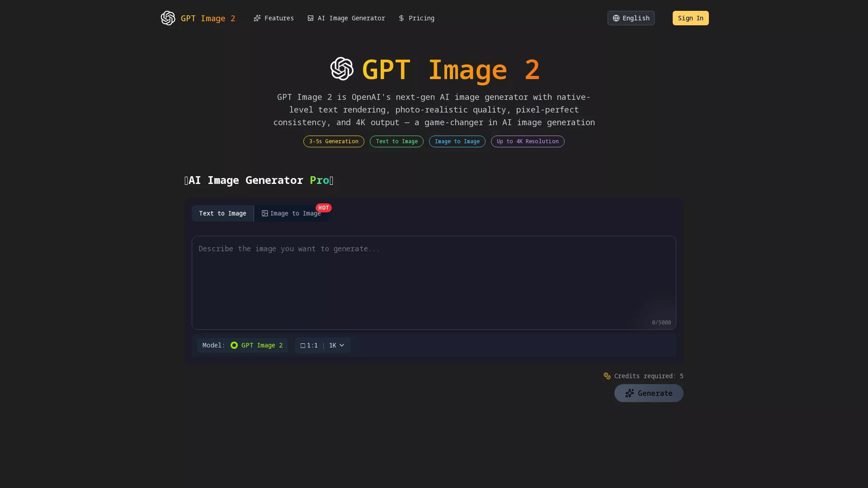Open the 1K resolution dropdown
The height and width of the screenshot is (488, 868).
(x=336, y=345)
